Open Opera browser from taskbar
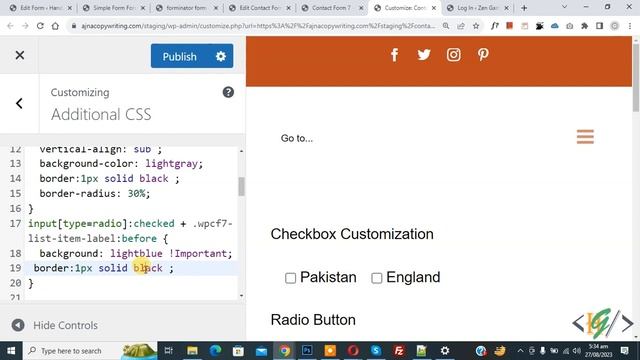 click(353, 351)
